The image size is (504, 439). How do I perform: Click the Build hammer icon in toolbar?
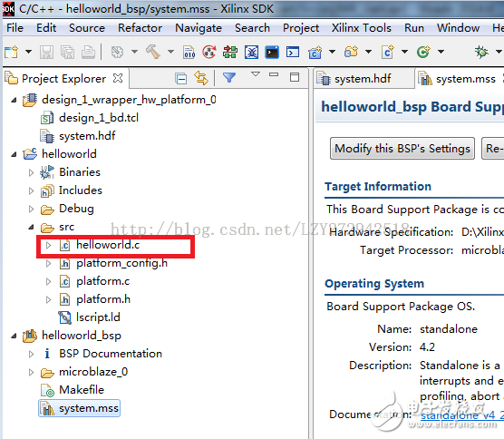coord(153,52)
